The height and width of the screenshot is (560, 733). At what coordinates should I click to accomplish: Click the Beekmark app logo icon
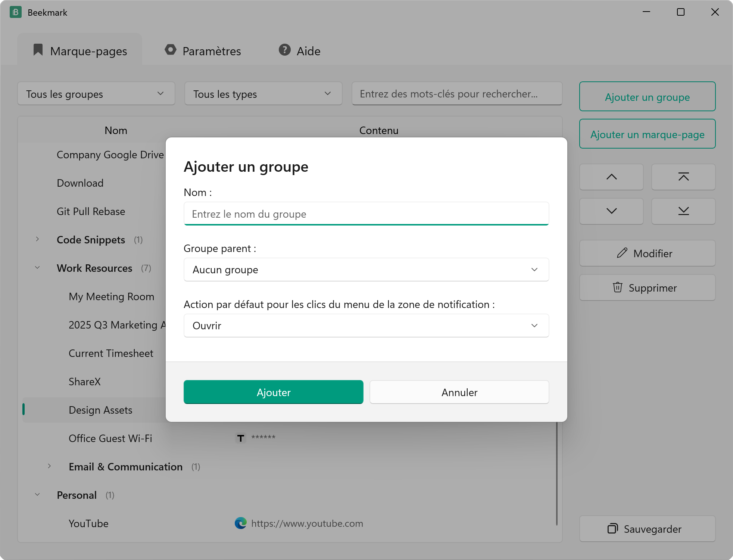point(16,12)
